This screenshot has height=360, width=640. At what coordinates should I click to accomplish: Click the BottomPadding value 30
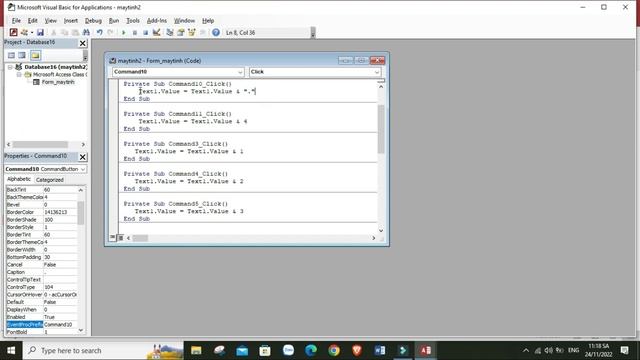[x=60, y=257]
